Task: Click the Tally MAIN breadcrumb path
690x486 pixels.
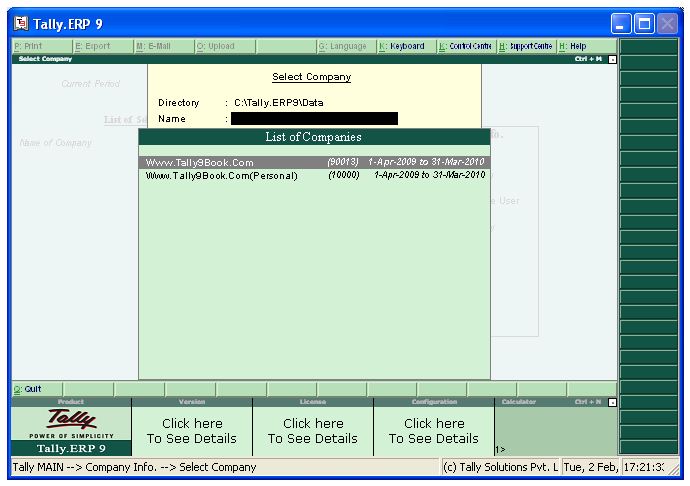Action: click(x=134, y=467)
